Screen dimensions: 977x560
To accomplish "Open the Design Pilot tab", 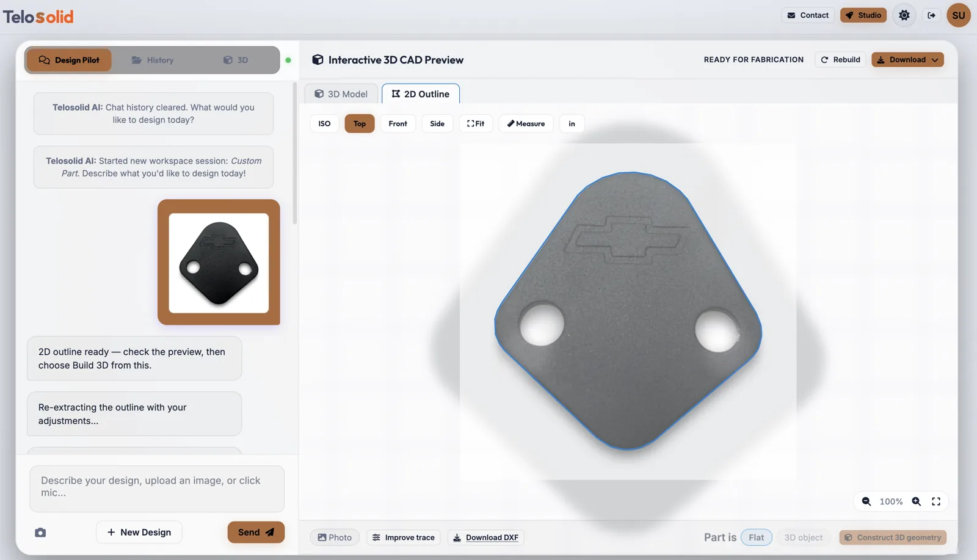I will (x=69, y=60).
